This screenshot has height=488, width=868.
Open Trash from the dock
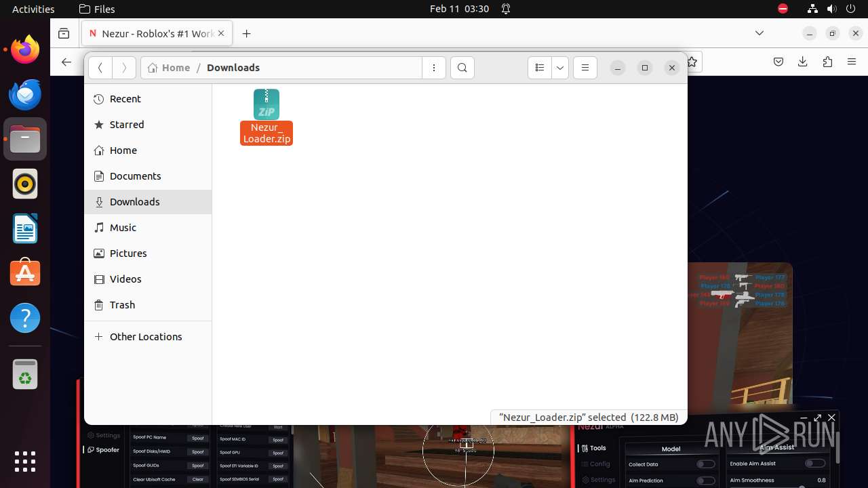(x=25, y=374)
